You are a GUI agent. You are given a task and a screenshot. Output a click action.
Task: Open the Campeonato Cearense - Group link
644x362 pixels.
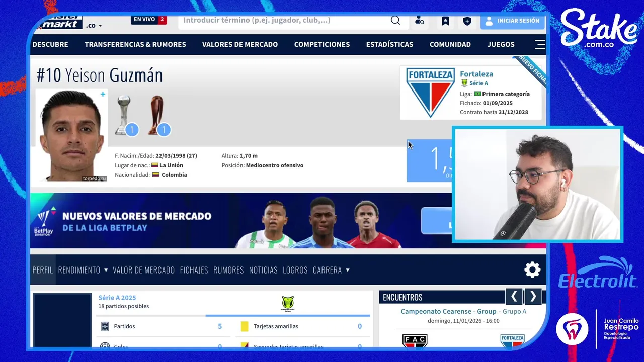448,311
